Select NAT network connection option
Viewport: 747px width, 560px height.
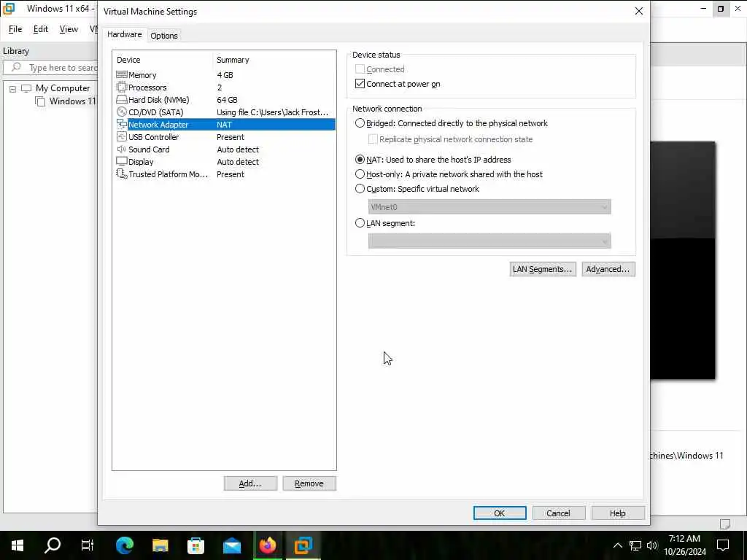point(360,160)
